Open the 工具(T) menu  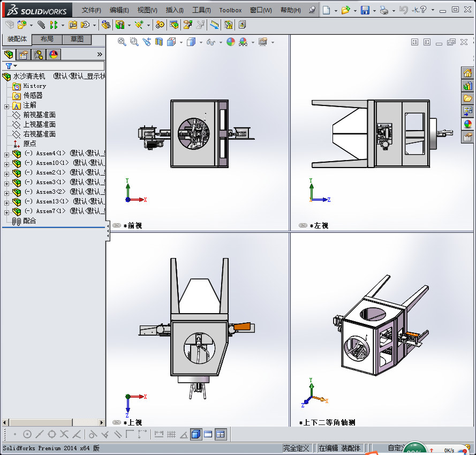tap(201, 10)
